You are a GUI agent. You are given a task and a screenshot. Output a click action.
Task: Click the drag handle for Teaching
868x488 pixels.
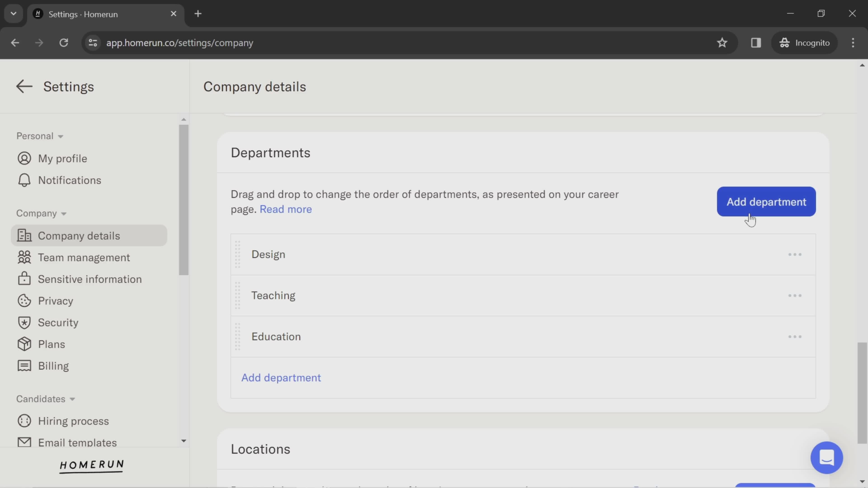point(238,295)
